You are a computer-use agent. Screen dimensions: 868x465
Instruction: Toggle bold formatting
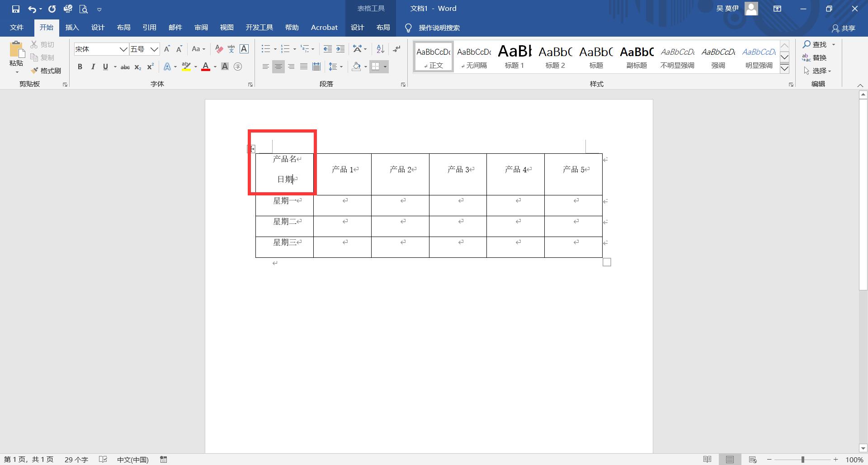pos(80,67)
